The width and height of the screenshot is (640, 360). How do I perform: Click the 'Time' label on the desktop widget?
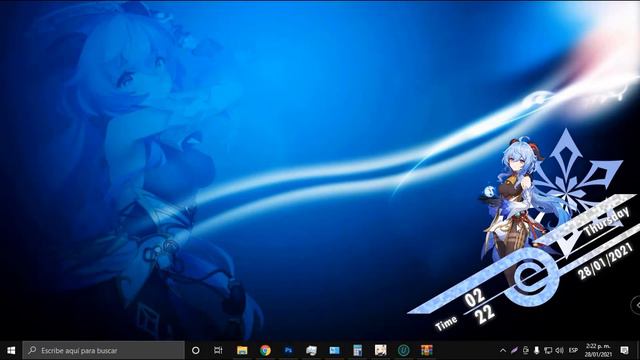pos(446,324)
